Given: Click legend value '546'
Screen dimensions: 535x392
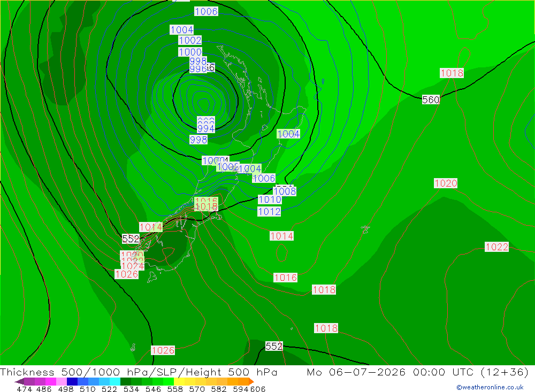Looking at the screenshot, I should (153, 389).
